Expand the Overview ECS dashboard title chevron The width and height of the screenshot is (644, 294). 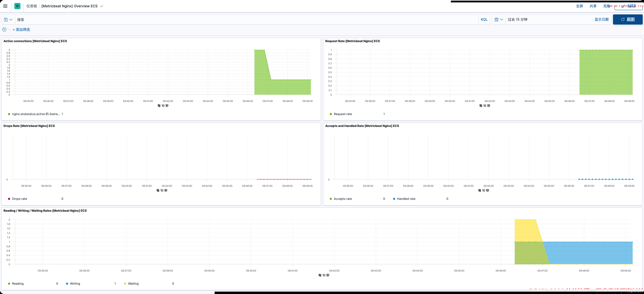(101, 6)
